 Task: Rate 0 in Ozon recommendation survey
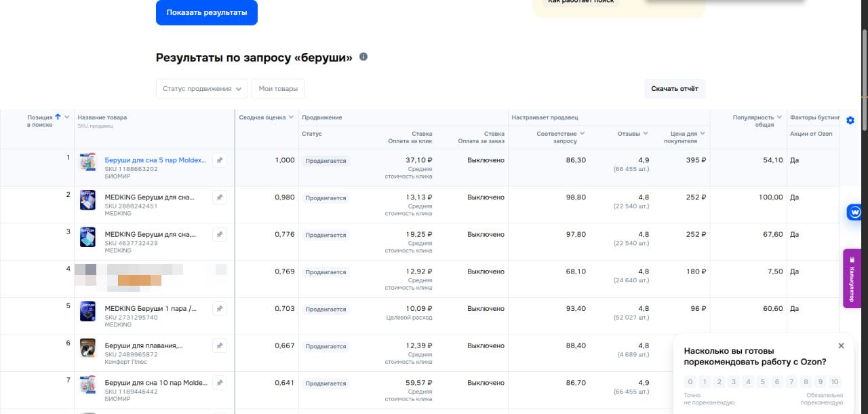click(690, 382)
